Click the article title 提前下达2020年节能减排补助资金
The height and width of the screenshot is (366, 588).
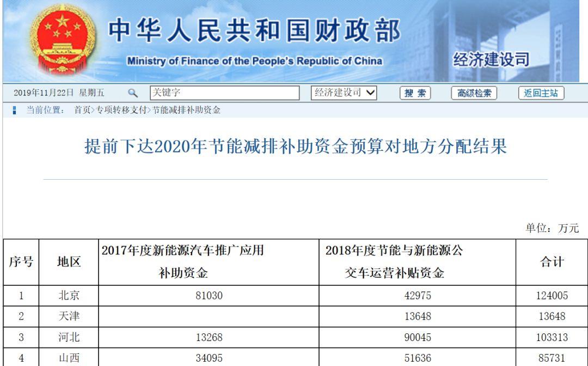pyautogui.click(x=296, y=147)
